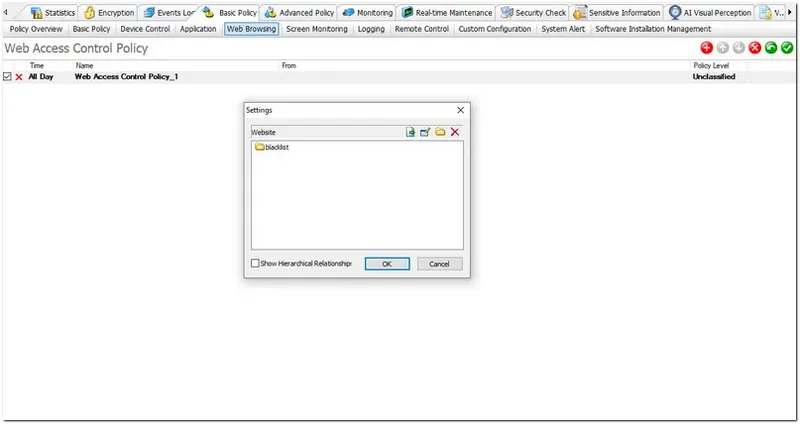The width and height of the screenshot is (800, 424).
Task: Open the Sensitive Information tab
Action: pyautogui.click(x=617, y=13)
